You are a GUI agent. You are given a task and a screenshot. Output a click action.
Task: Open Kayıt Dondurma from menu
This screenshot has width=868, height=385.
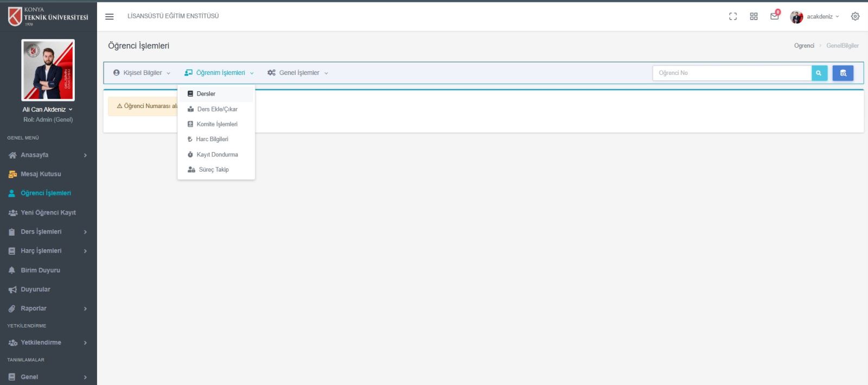tap(216, 155)
